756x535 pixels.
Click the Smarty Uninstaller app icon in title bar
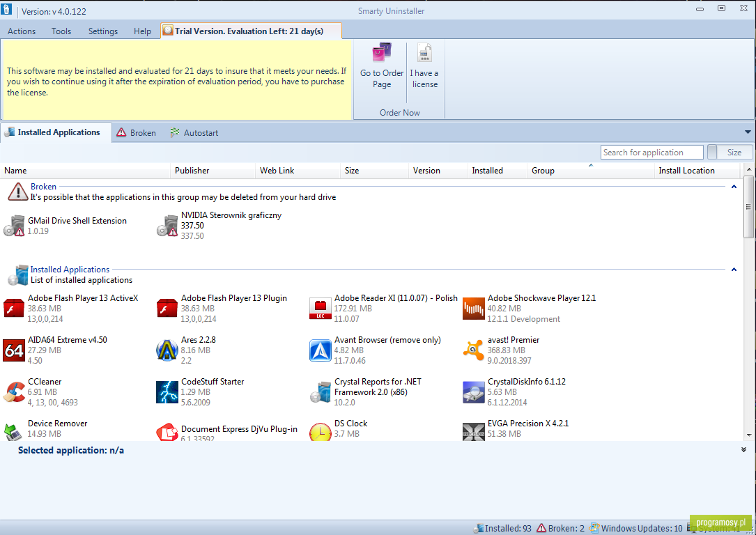pyautogui.click(x=6, y=9)
